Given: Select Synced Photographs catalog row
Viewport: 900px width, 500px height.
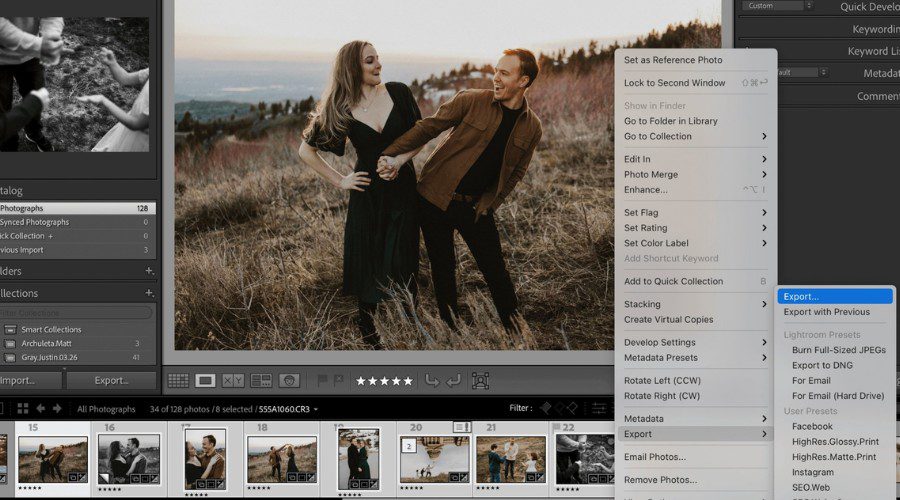Looking at the screenshot, I should [x=77, y=222].
